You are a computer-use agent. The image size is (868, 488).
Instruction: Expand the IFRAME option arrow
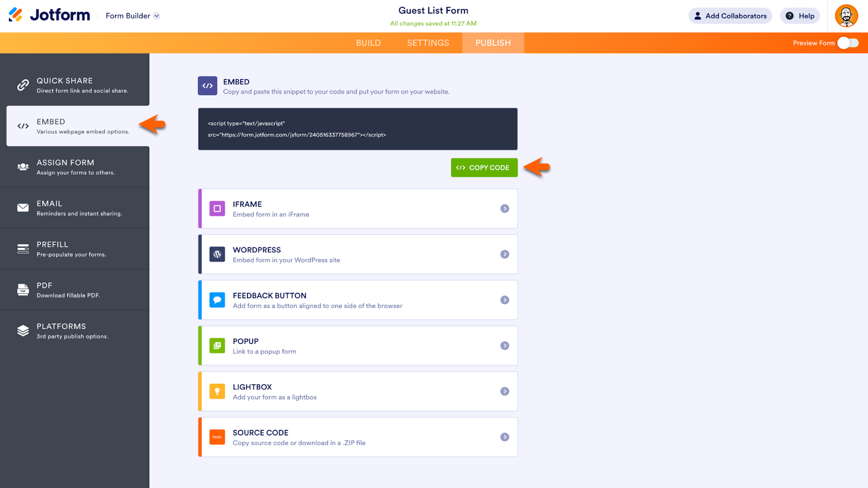[x=505, y=208]
